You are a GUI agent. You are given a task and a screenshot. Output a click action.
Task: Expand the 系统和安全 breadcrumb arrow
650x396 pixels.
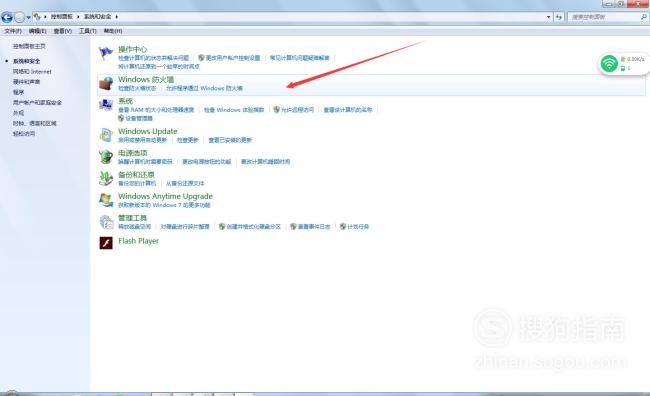coord(116,17)
